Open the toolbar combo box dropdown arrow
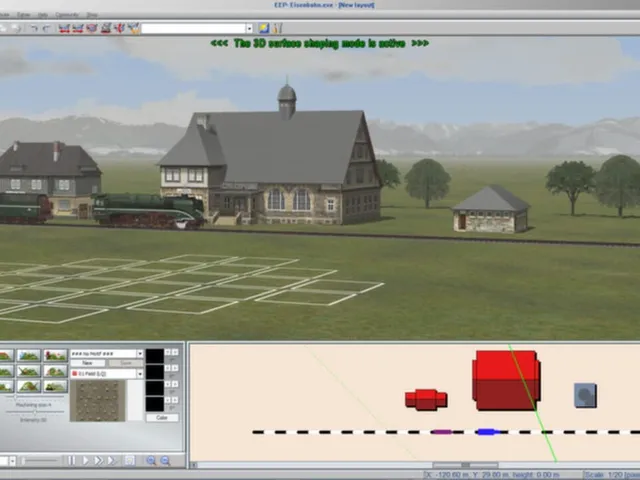Image resolution: width=640 pixels, height=480 pixels. pos(249,28)
